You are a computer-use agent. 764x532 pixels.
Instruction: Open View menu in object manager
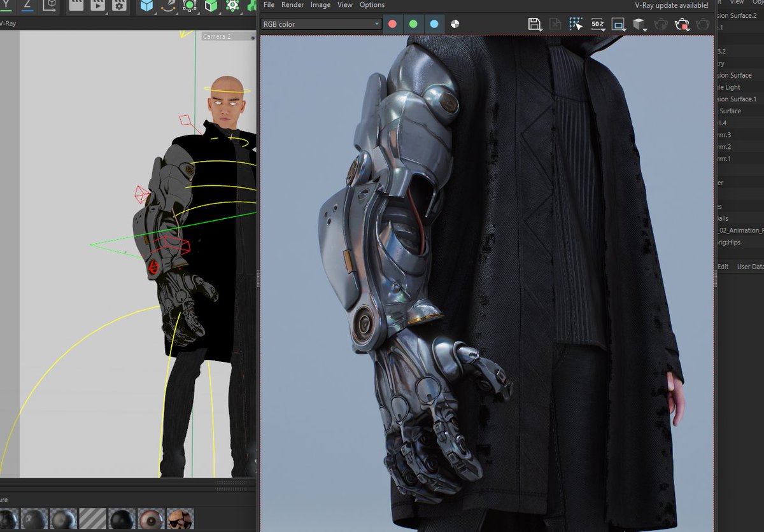[737, 3]
